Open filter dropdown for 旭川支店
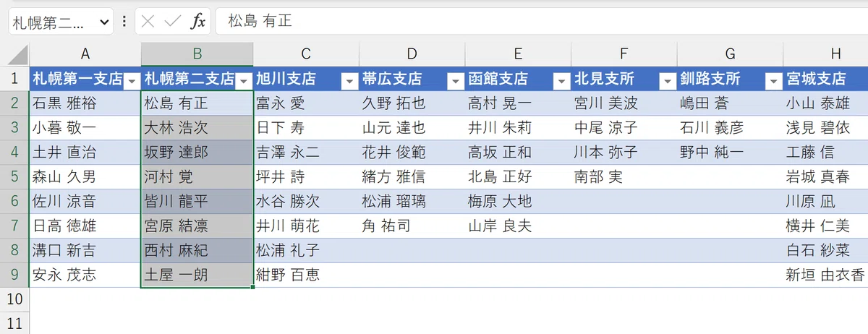This screenshot has height=334, width=868. pyautogui.click(x=349, y=81)
